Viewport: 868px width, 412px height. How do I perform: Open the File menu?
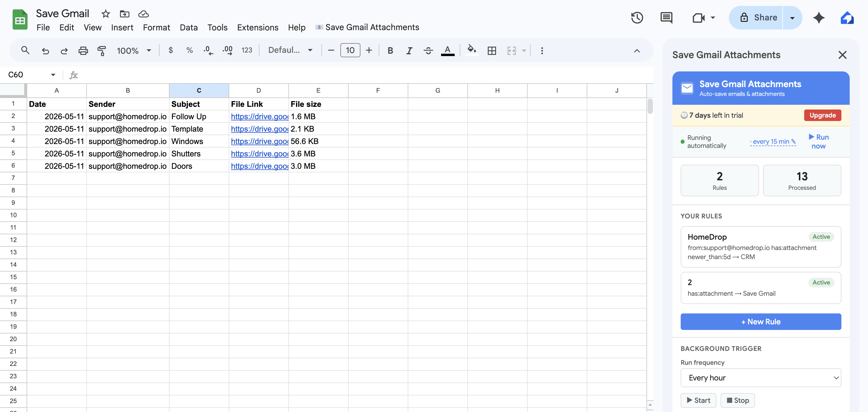[x=43, y=28]
